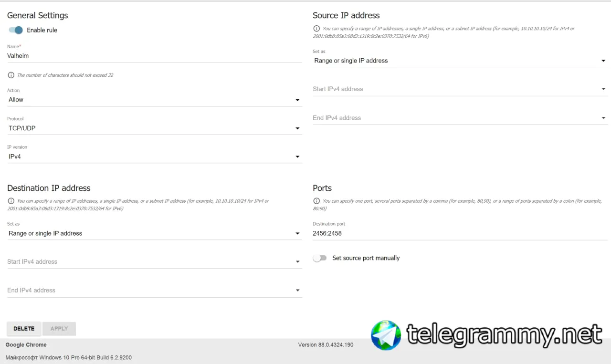Screen dimensions: 611x364
Task: Click the DELETE button
Action: (x=24, y=329)
